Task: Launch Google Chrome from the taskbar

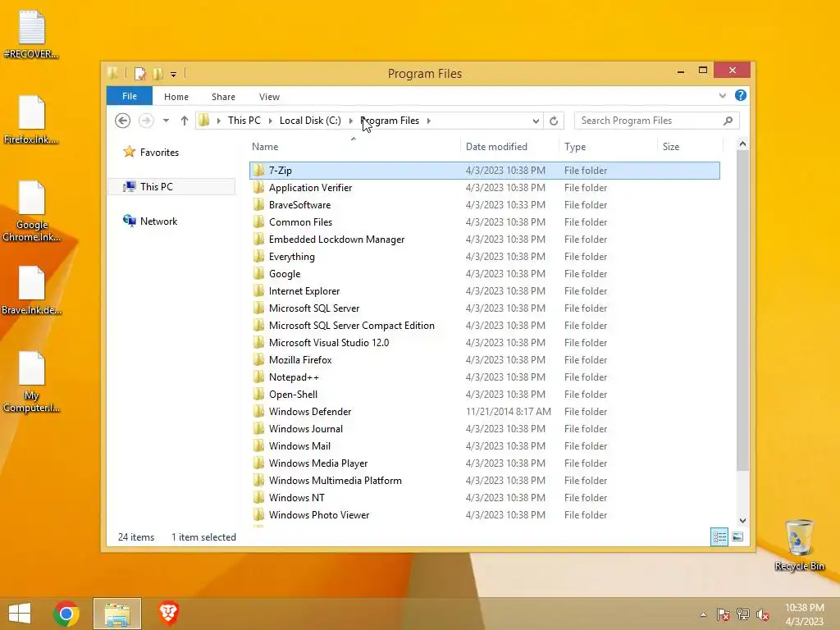Action: pyautogui.click(x=66, y=614)
